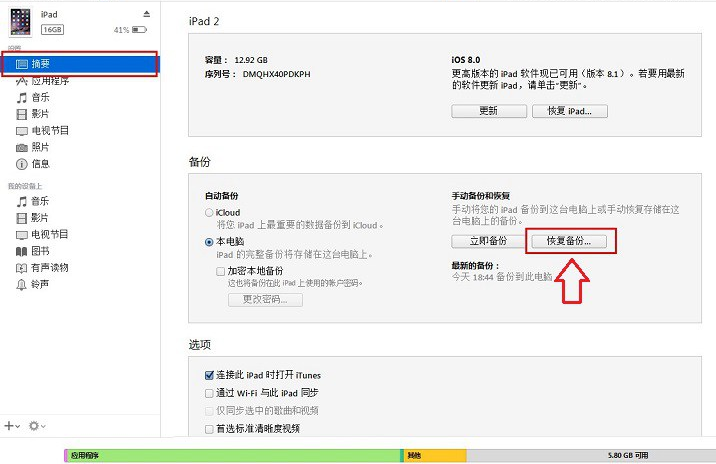Click the 恢复 iPad... button
The height and width of the screenshot is (464, 716).
(569, 111)
